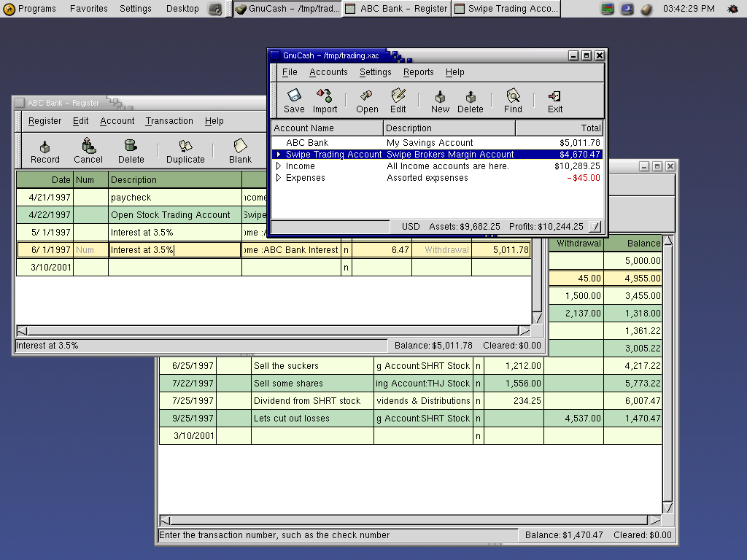
Task: Switch to ABC Bank - Register taskbar button
Action: (x=397, y=9)
